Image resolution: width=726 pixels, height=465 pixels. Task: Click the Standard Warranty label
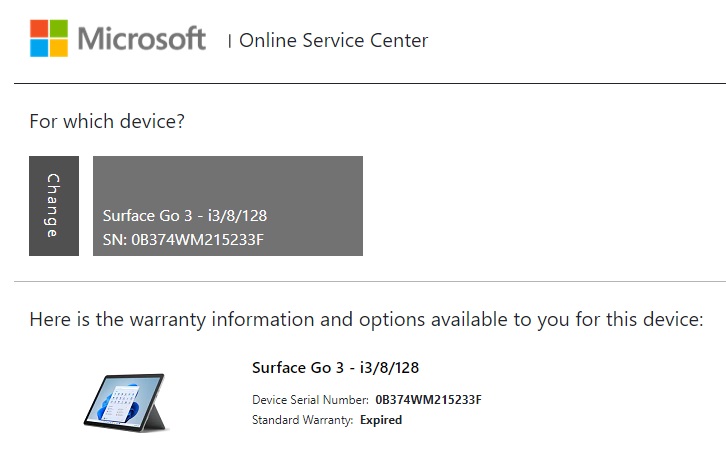tap(302, 420)
